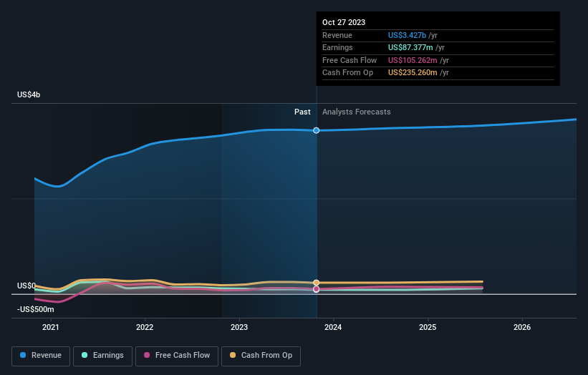
Task: Click the revenue data point marker on Oct 2023
Action: 316,130
